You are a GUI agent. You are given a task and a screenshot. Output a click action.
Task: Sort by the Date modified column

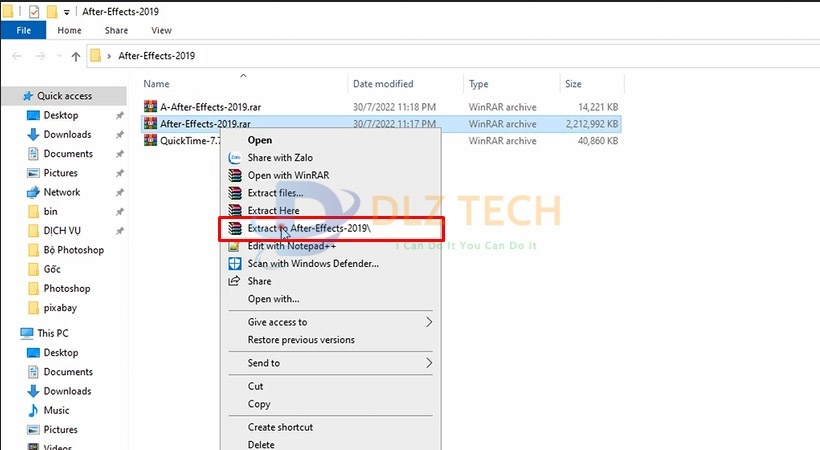[x=383, y=84]
